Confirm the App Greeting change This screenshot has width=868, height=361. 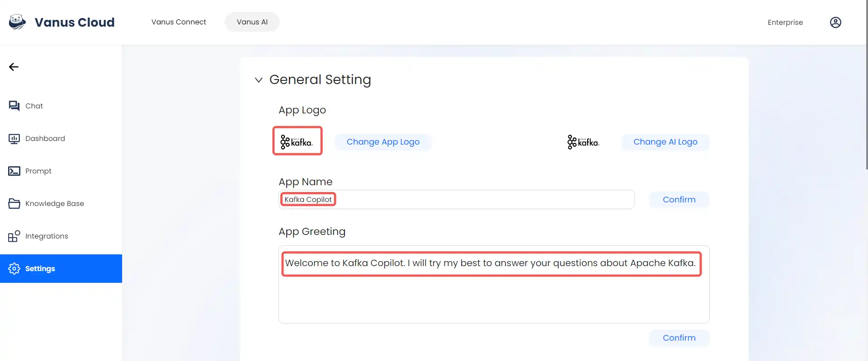pos(679,338)
